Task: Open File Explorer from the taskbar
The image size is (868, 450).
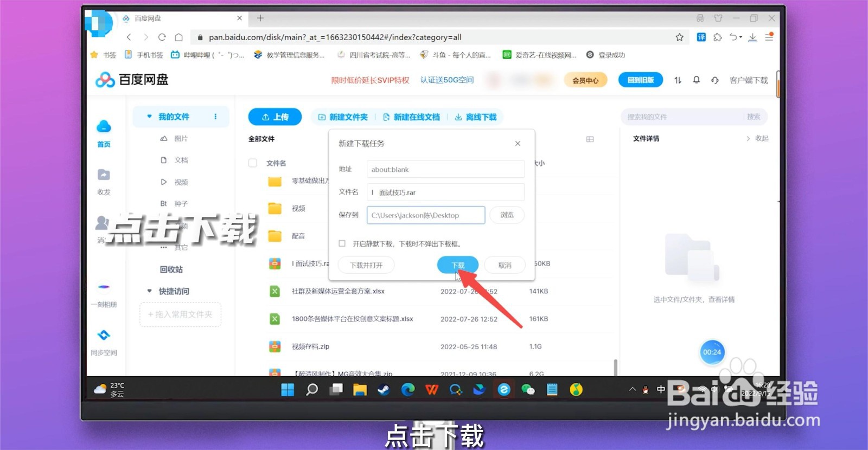Action: [360, 389]
